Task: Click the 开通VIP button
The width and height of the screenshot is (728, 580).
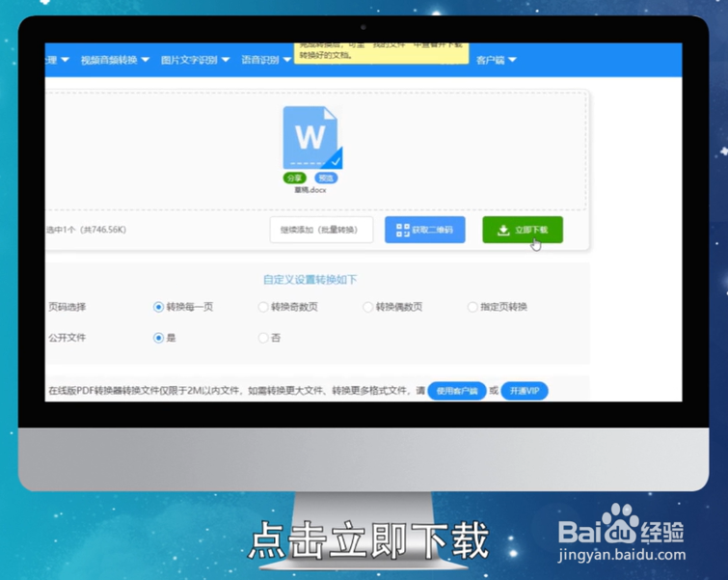Action: click(525, 391)
